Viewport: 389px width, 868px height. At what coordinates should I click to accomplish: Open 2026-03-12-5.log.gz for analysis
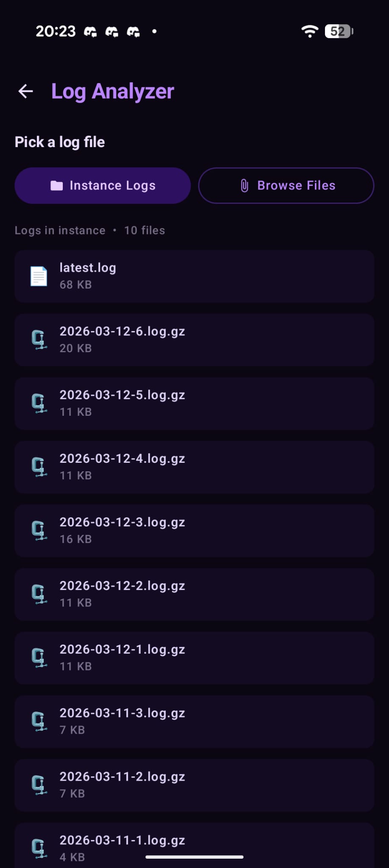click(194, 403)
